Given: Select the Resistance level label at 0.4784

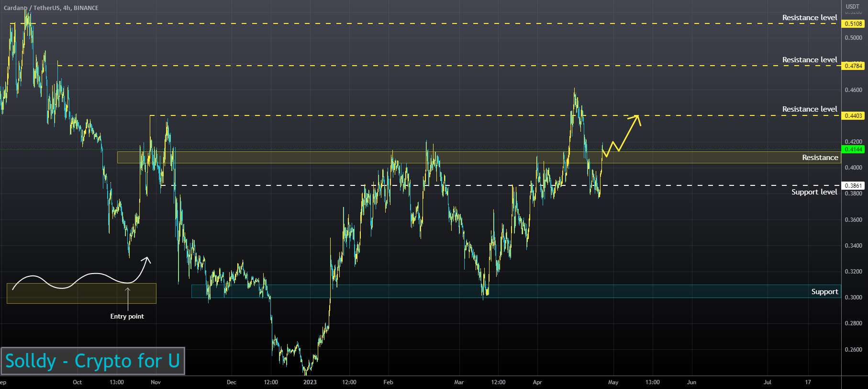Looking at the screenshot, I should click(x=810, y=60).
